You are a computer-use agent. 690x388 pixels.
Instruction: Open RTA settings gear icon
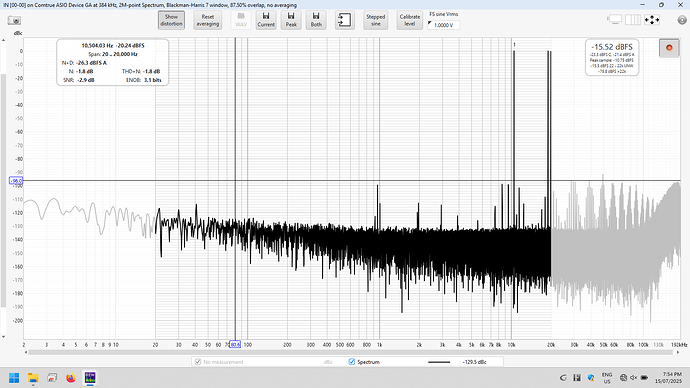tap(682, 20)
